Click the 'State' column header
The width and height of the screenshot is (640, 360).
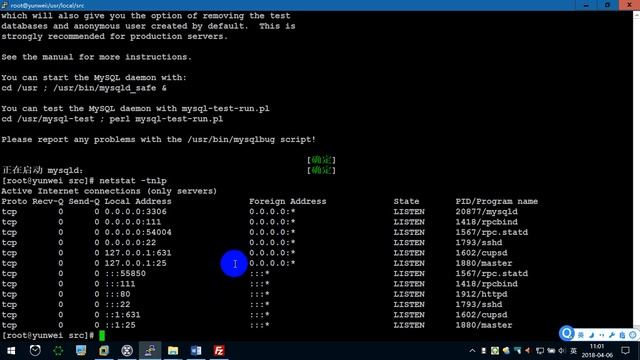point(407,201)
